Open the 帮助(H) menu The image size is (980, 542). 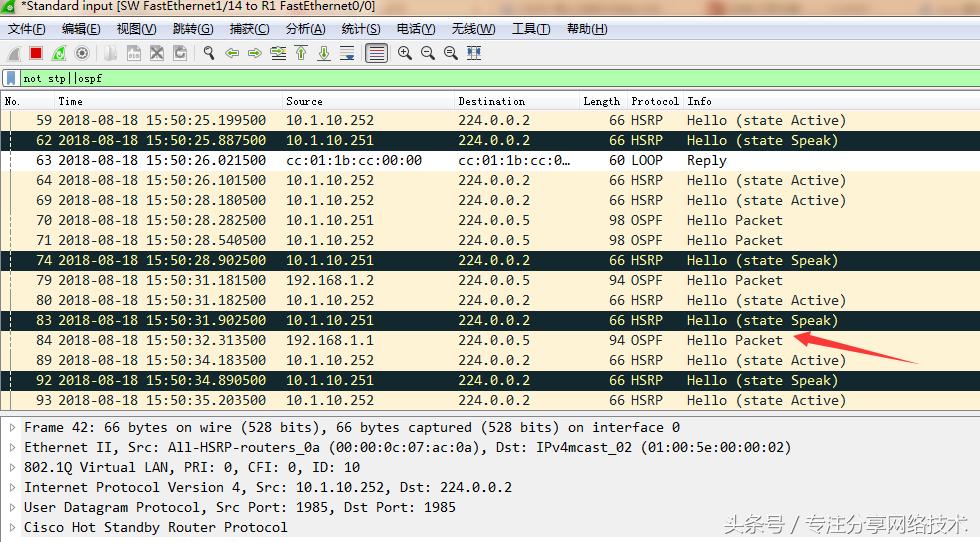point(587,29)
